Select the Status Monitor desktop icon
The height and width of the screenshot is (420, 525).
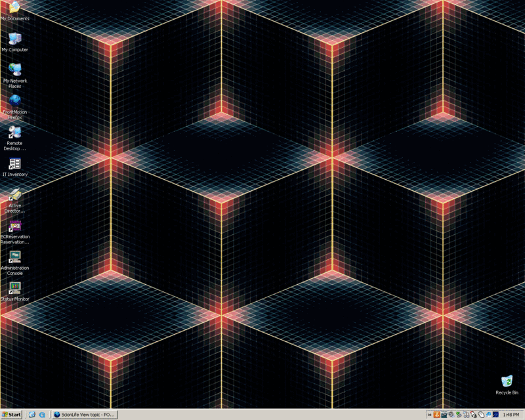(x=14, y=288)
